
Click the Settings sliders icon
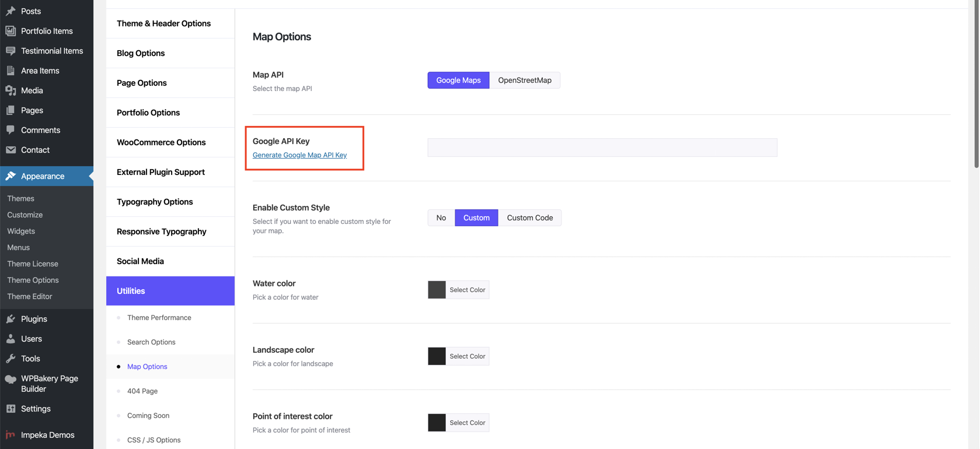(11, 409)
